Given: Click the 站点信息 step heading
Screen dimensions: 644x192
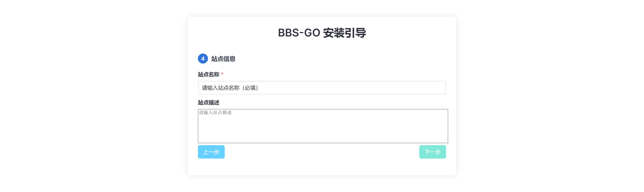Looking at the screenshot, I should tap(223, 59).
